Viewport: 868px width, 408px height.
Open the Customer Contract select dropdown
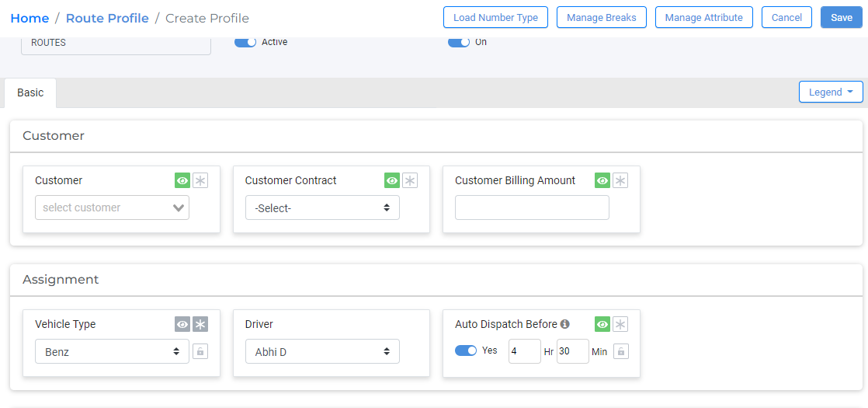(x=322, y=207)
